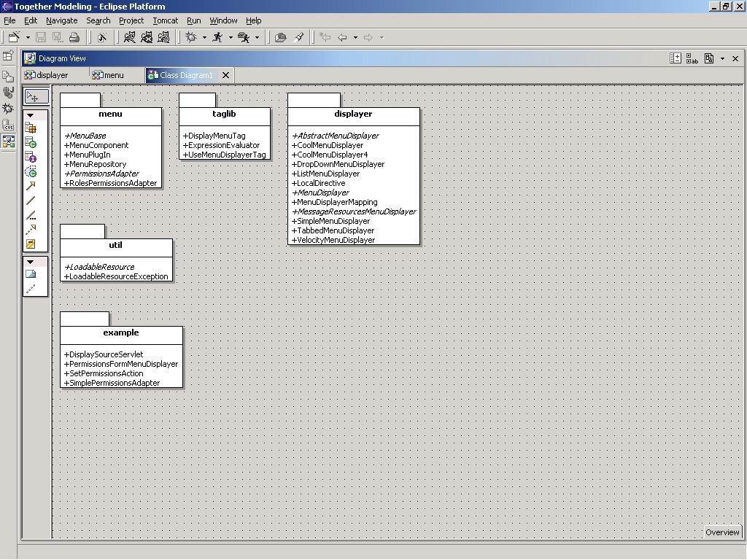Click the document export icon in Diagram View header
This screenshot has height=560, width=747.
coord(709,58)
